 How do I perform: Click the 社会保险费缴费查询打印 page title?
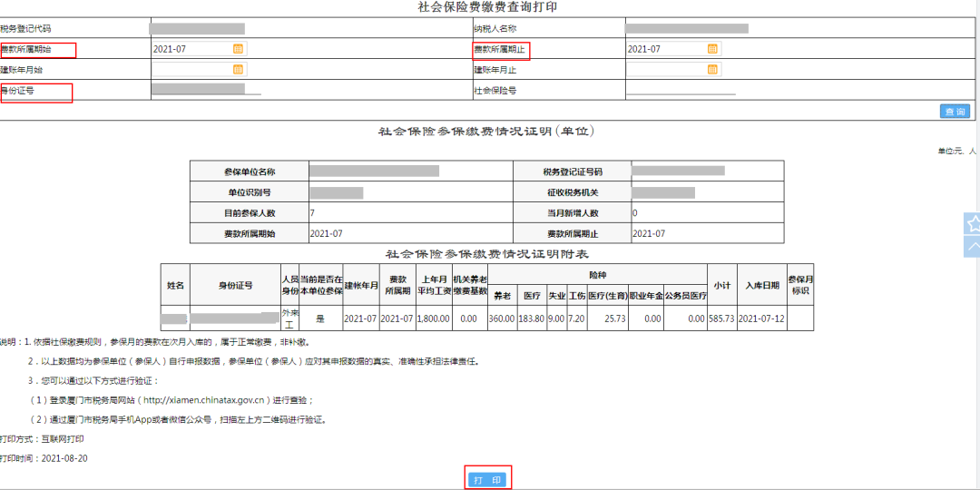pos(487,7)
